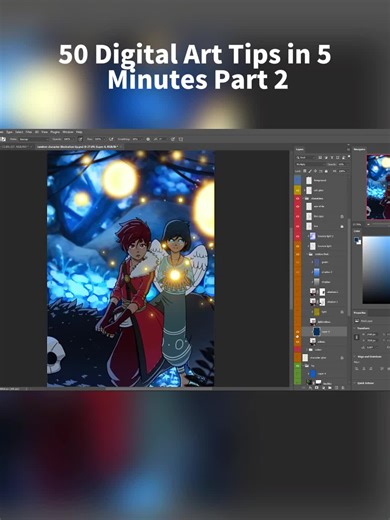Lock transparent pixels icon

pos(305,171)
